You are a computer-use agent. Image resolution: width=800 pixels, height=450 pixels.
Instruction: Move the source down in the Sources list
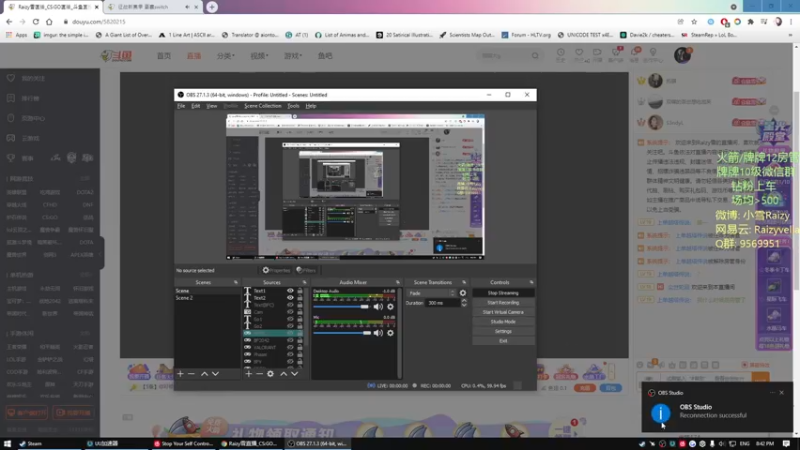[294, 373]
